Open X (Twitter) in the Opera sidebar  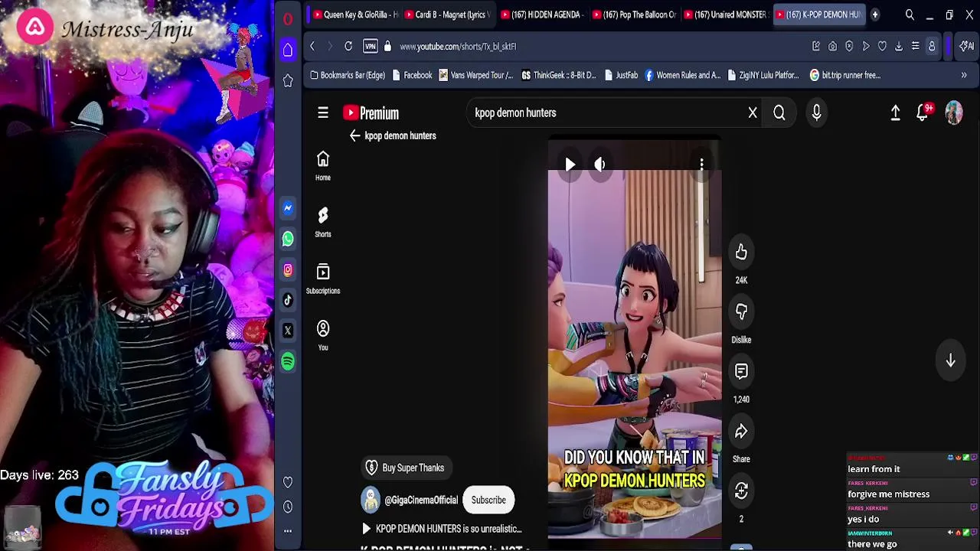click(288, 331)
